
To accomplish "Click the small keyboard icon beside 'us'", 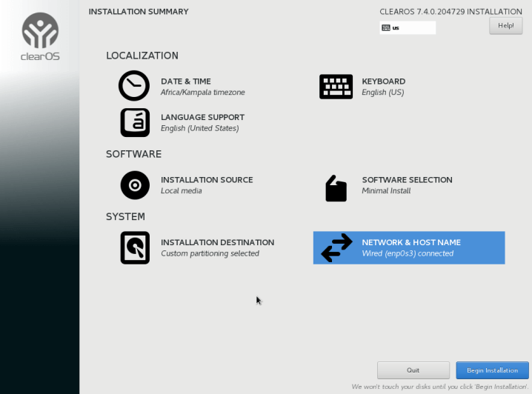I will 386,28.
